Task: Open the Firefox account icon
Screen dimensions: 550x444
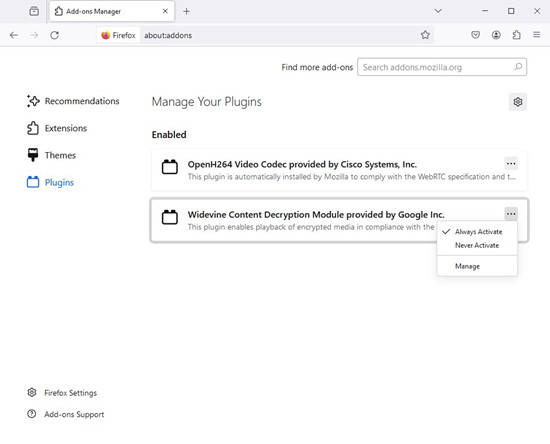Action: click(x=496, y=35)
